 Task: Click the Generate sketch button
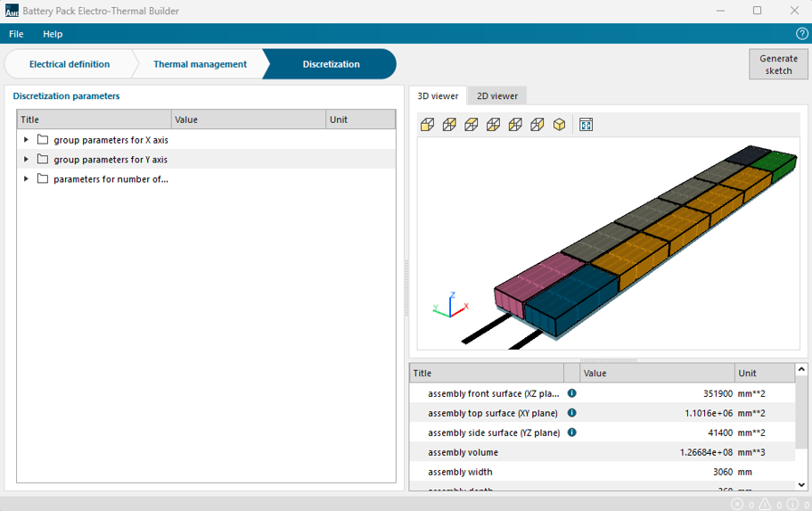tap(778, 64)
